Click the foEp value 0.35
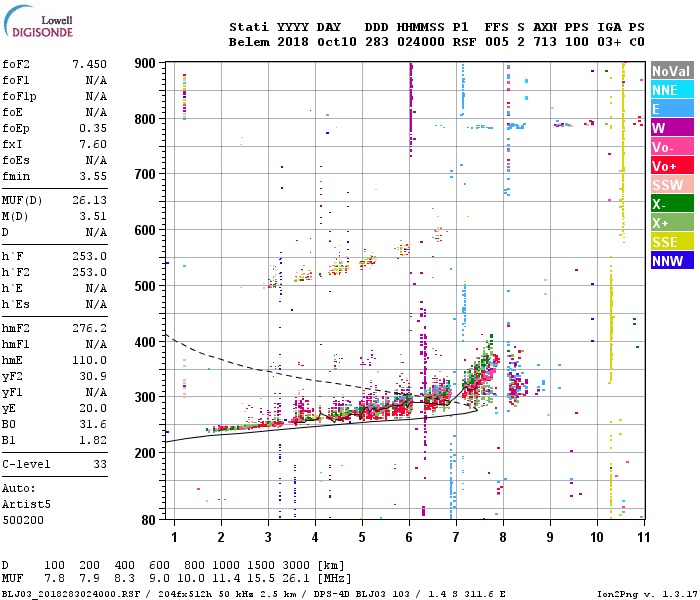 click(93, 129)
